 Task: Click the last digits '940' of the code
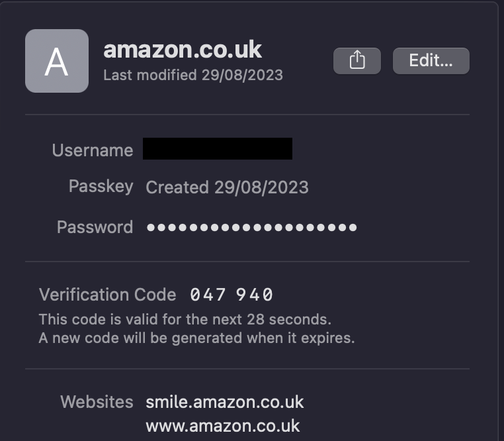pos(255,295)
